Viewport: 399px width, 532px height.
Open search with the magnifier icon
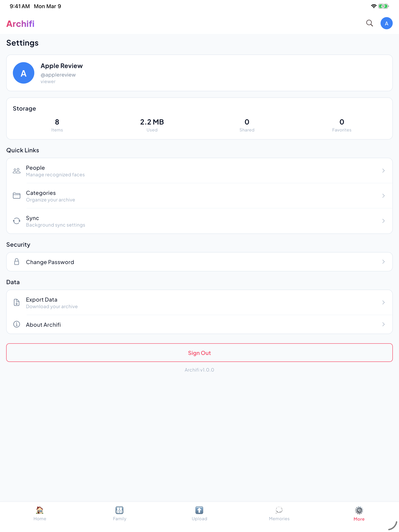coord(369,23)
